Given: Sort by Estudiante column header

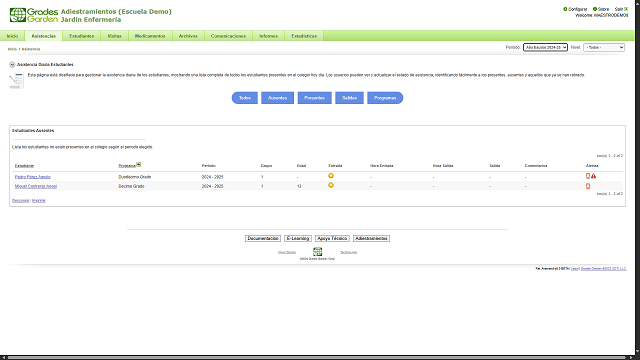Looking at the screenshot, I should point(24,166).
